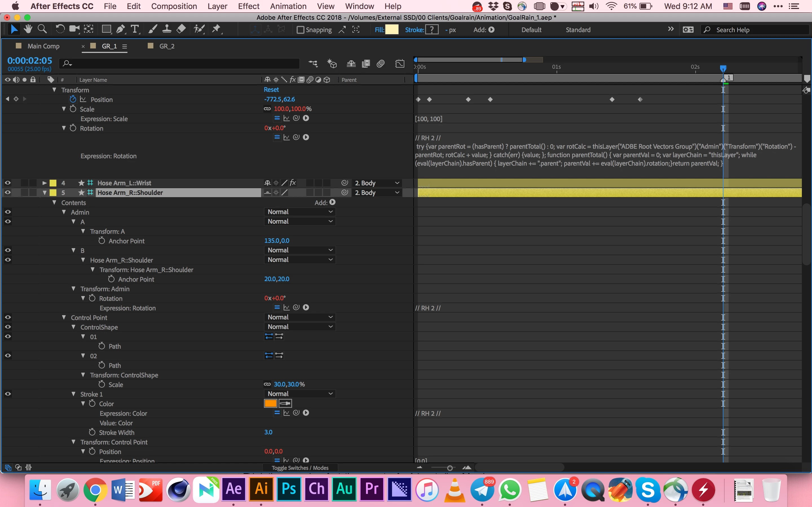Select the Pen tool
Screen dimensions: 812x507
tap(120, 30)
